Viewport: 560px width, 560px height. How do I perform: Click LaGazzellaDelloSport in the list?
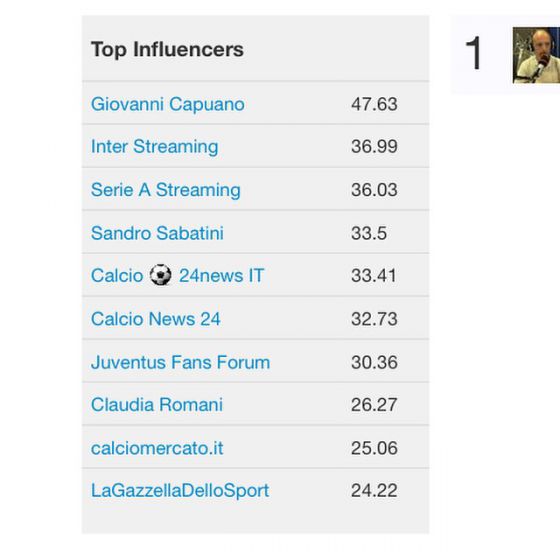point(180,491)
